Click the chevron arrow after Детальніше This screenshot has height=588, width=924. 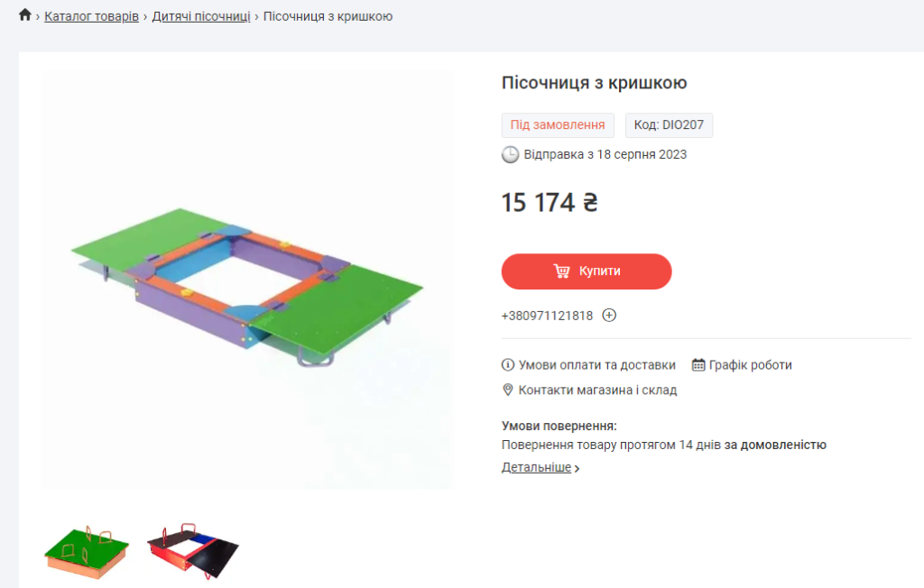577,468
